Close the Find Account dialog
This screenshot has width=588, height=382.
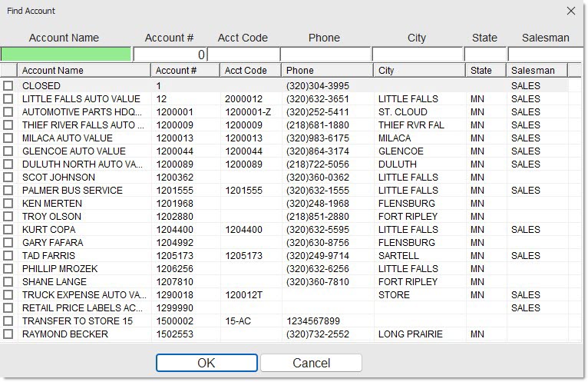pos(570,11)
